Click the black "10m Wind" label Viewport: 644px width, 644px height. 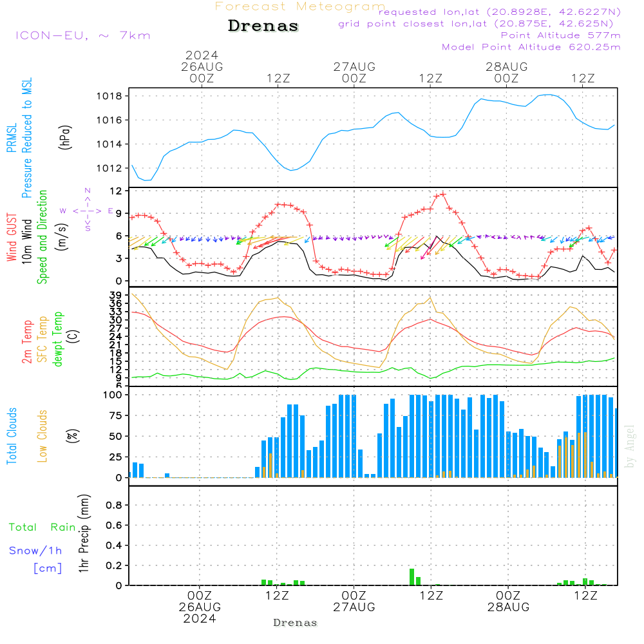[26, 241]
